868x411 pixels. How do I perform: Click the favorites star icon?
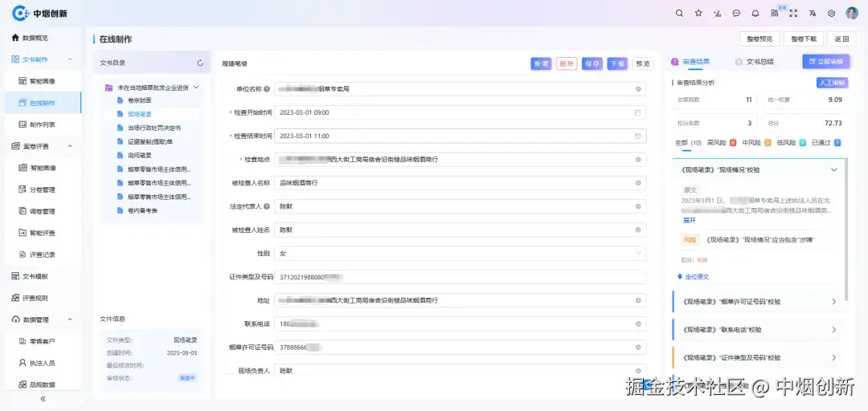[698, 14]
